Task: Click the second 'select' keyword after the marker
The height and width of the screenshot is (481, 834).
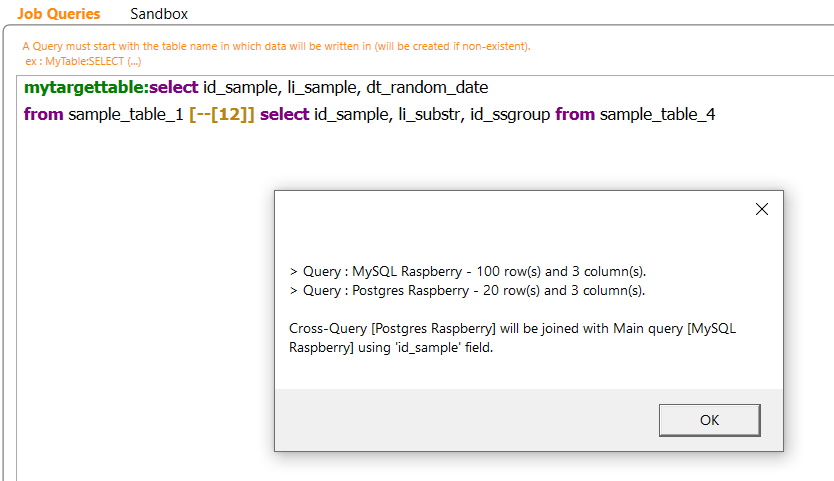Action: (x=285, y=114)
